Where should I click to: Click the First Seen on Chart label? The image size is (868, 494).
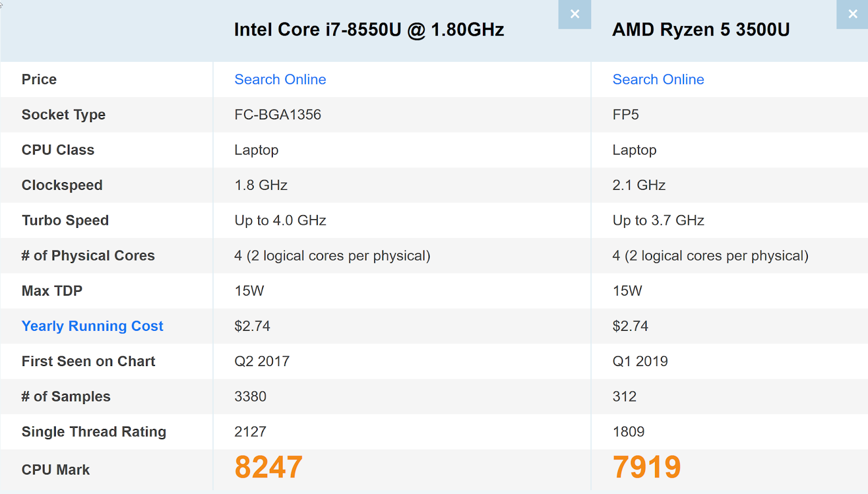click(88, 362)
